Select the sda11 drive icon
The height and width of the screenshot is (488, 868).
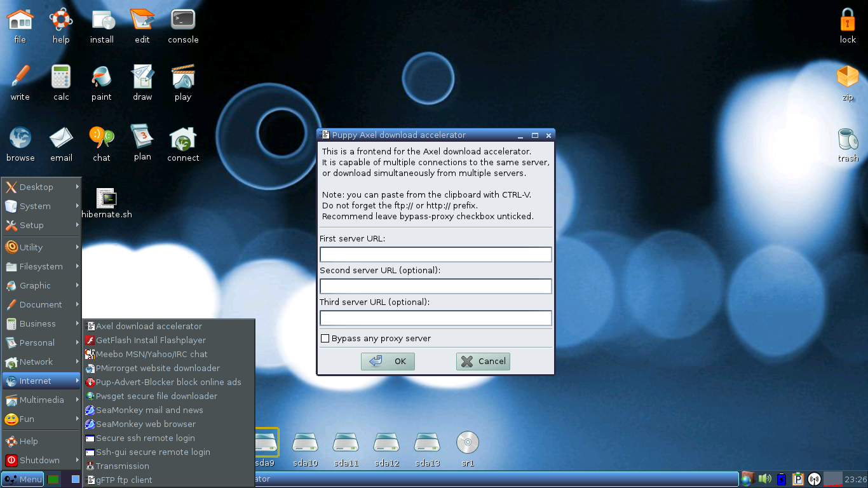point(346,443)
